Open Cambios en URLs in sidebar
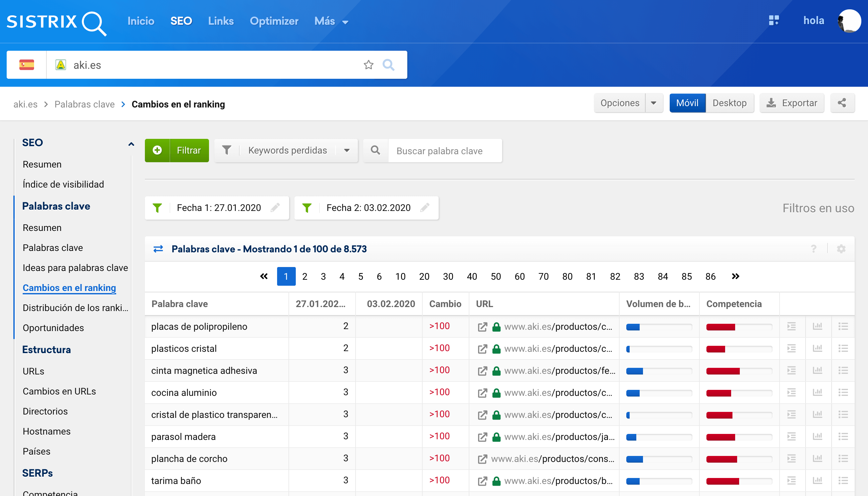This screenshot has height=496, width=868. pyautogui.click(x=59, y=391)
